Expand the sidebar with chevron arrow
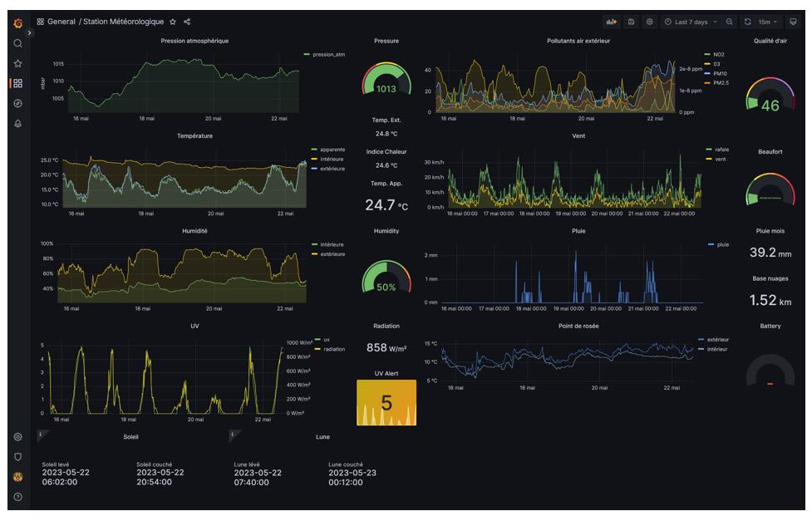Screen dimensions: 812x521 (30, 32)
